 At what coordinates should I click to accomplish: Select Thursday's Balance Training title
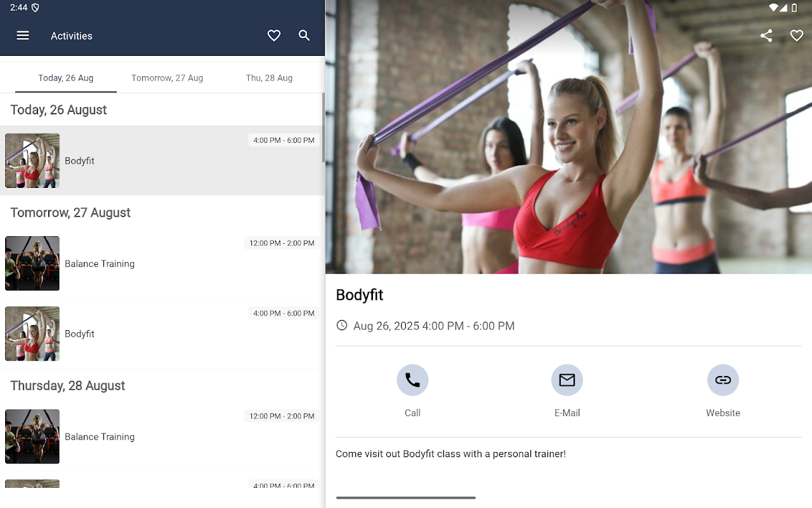[100, 436]
